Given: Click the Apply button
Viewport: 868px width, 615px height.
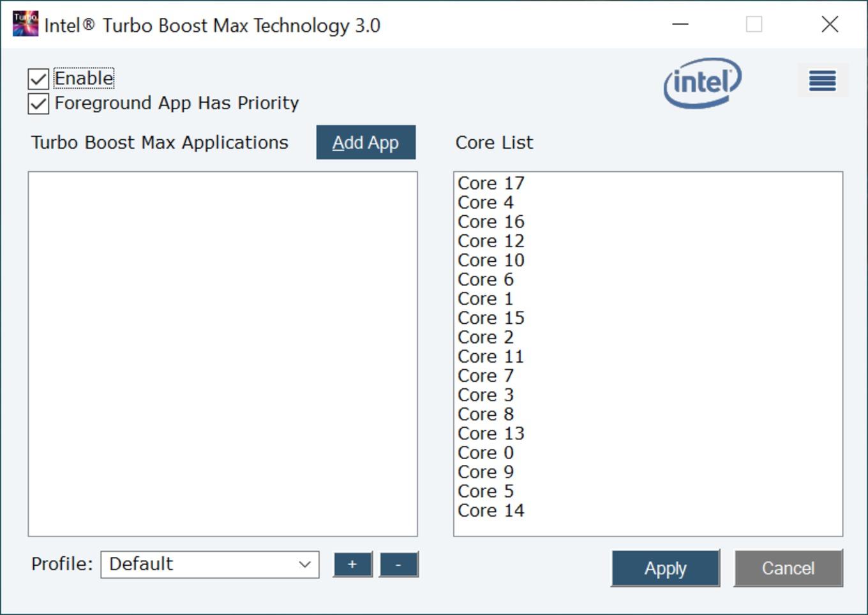Looking at the screenshot, I should (666, 568).
